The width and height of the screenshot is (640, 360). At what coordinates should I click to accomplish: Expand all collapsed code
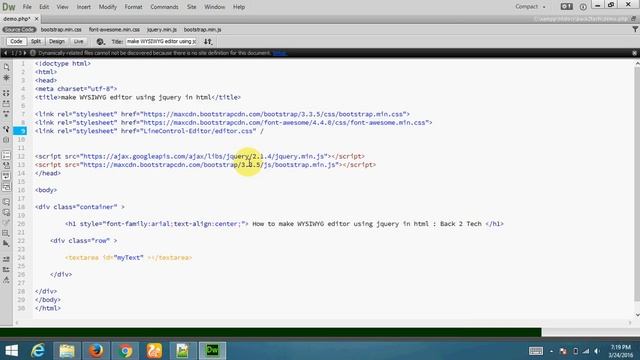[x=6, y=114]
